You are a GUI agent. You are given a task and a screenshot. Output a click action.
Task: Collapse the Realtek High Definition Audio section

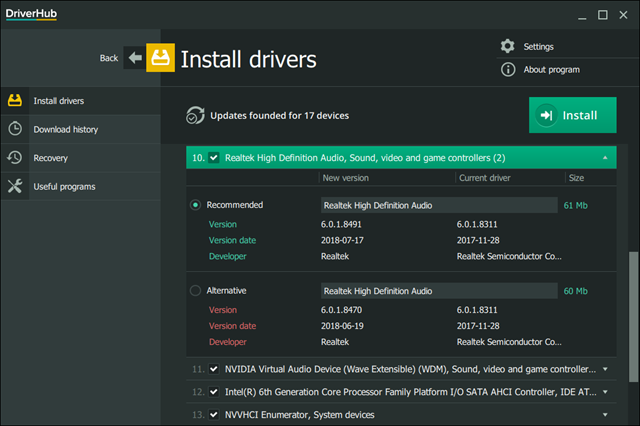coord(604,158)
